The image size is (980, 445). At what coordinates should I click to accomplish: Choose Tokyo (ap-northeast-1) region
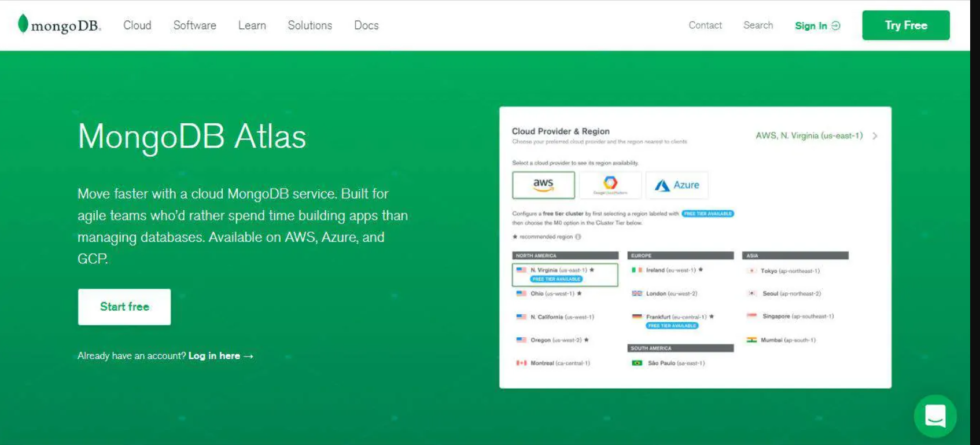coord(783,271)
